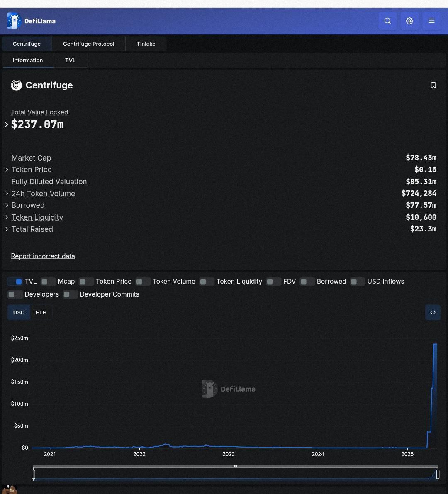Enable the Borrowed chart series

click(307, 282)
